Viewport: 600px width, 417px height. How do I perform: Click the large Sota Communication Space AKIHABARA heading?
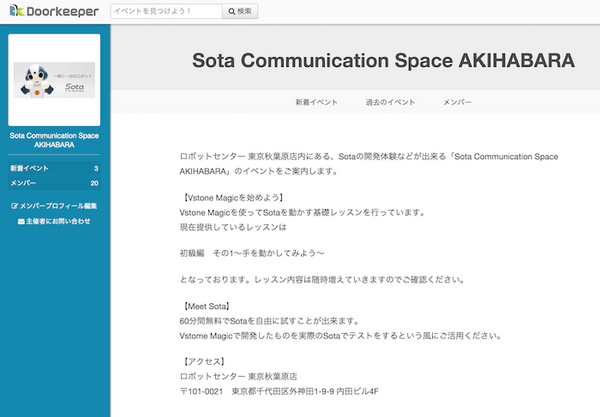point(383,61)
